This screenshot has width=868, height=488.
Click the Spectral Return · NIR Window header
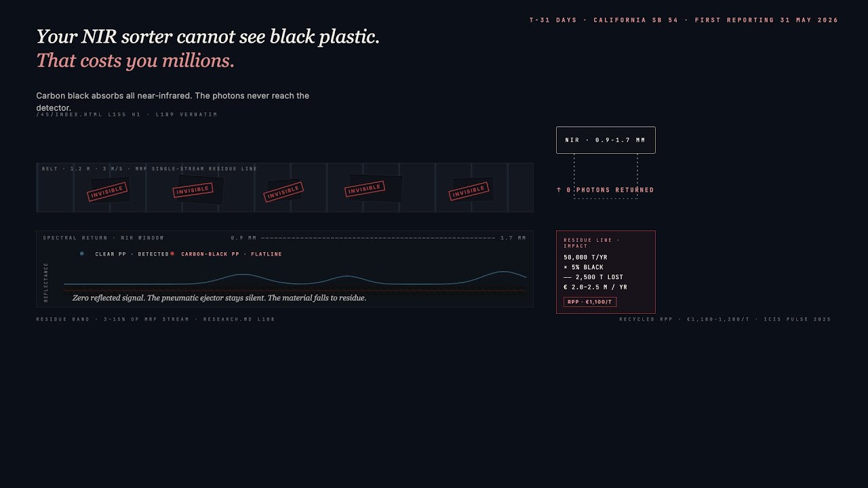[104, 238]
